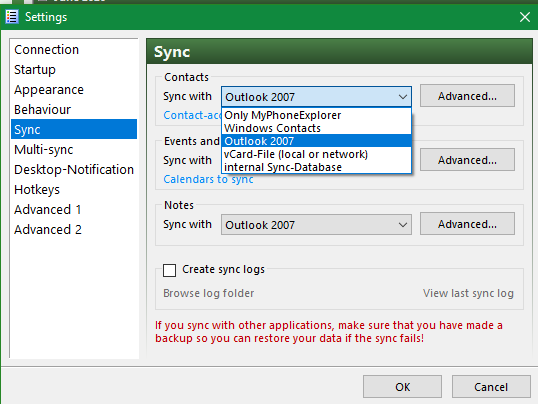Viewport: 538px width, 404px height.
Task: Open Advanced options for Contacts sync
Action: pos(467,96)
